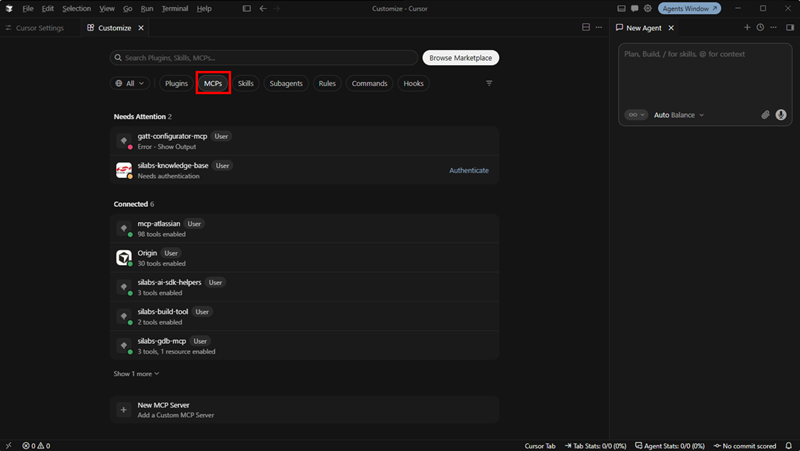Open agent panel more options ellipsis
Screen dimensions: 800x451
[x=773, y=27]
